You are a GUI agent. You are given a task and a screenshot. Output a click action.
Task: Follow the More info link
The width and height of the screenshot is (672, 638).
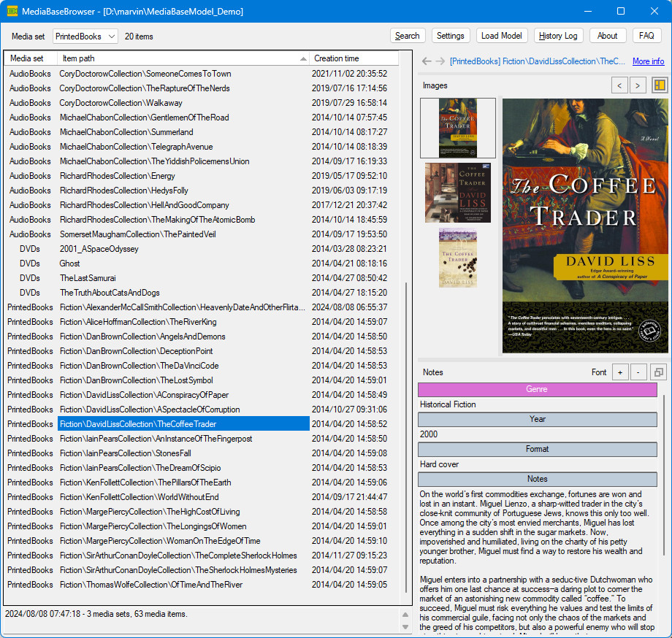(x=648, y=61)
